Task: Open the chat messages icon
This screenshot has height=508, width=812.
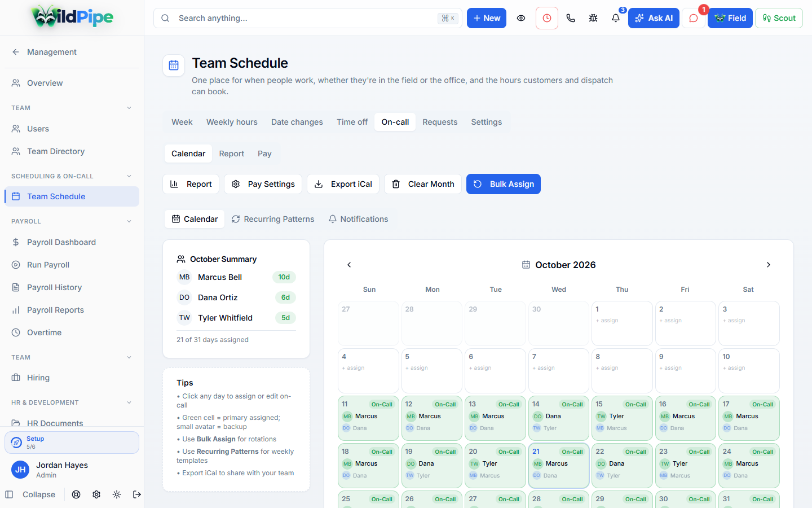Action: coord(694,18)
